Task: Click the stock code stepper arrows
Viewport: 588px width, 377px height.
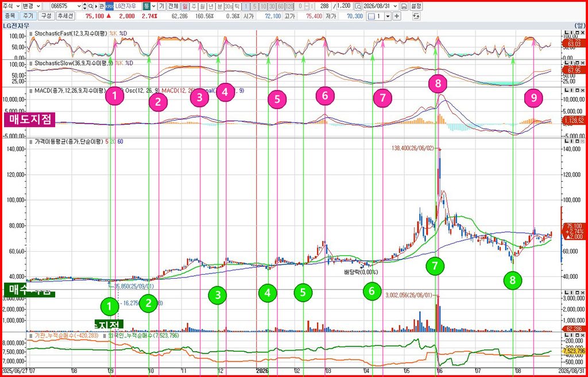Action: [84, 6]
